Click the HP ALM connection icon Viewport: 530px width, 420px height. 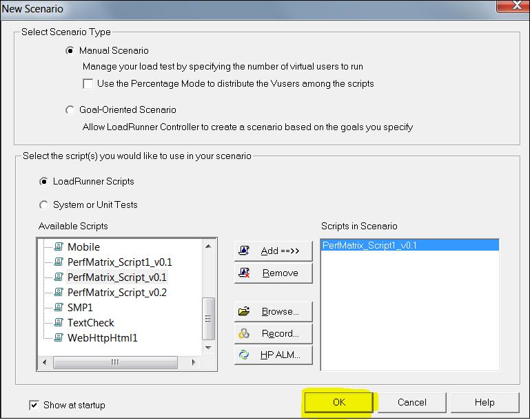coord(244,355)
